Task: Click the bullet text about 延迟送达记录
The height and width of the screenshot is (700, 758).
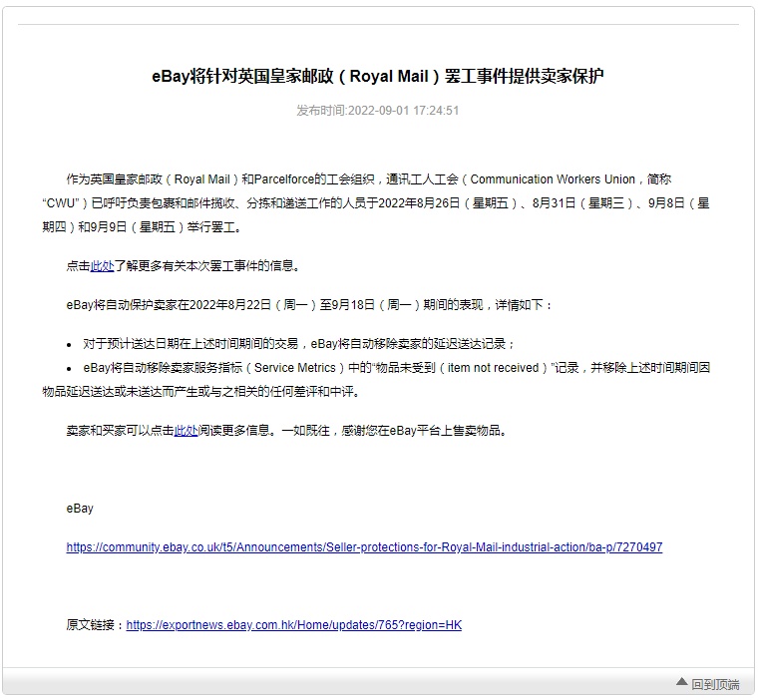Action: coord(299,343)
